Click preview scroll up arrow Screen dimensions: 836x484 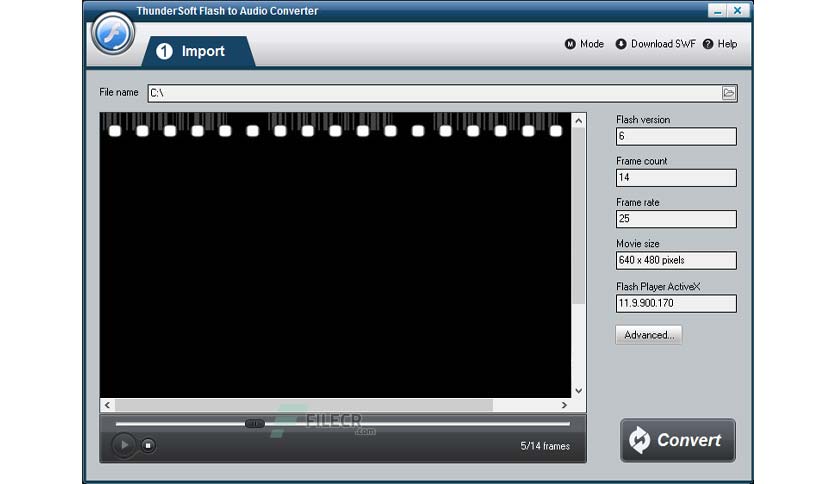click(579, 121)
